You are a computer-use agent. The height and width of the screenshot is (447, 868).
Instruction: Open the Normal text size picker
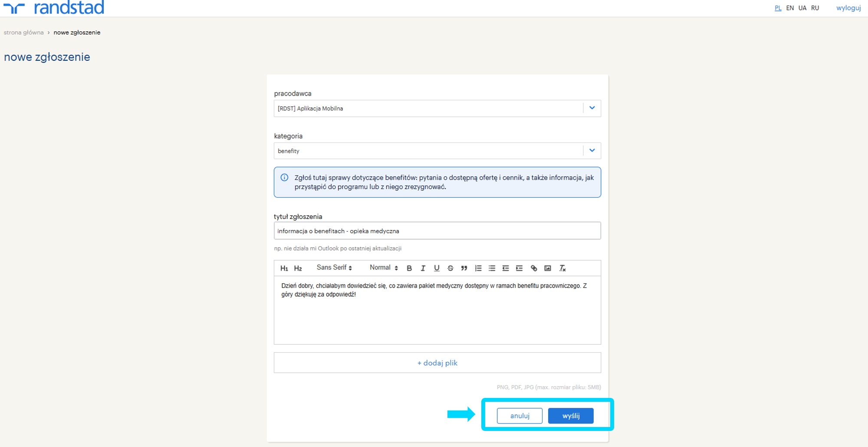pos(384,268)
